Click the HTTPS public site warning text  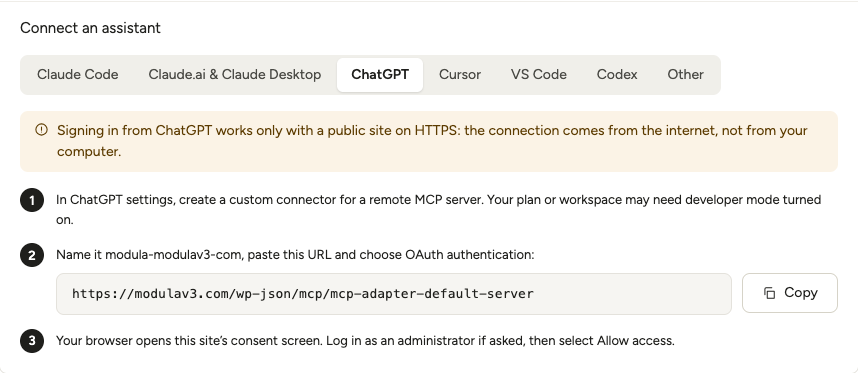432,141
